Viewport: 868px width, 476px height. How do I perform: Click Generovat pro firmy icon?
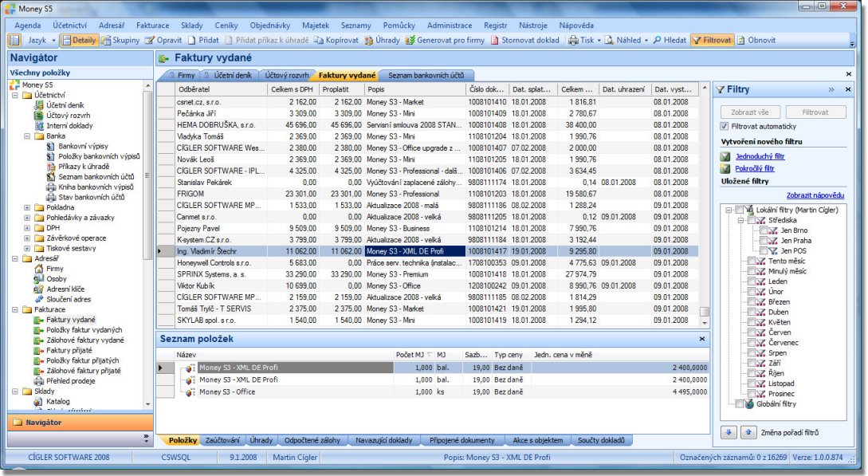pyautogui.click(x=410, y=40)
